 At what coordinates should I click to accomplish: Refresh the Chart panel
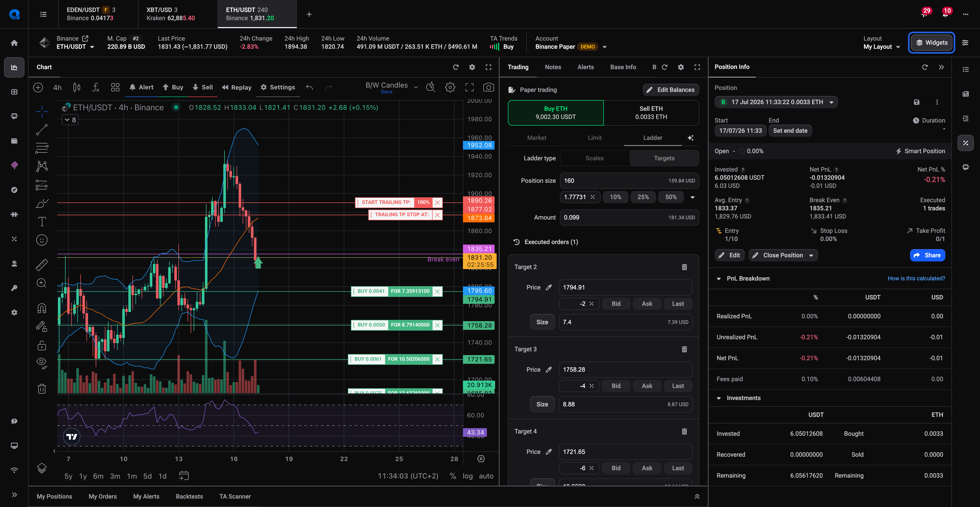[x=456, y=67]
